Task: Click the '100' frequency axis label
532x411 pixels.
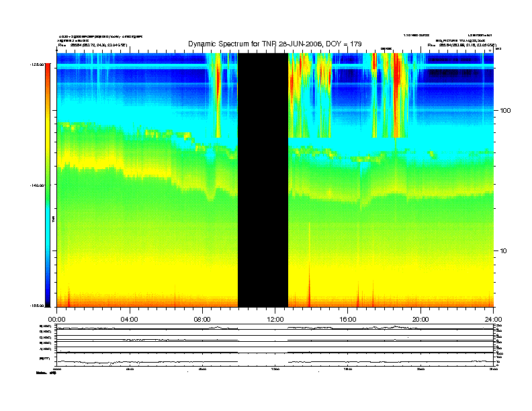Action: 506,111
